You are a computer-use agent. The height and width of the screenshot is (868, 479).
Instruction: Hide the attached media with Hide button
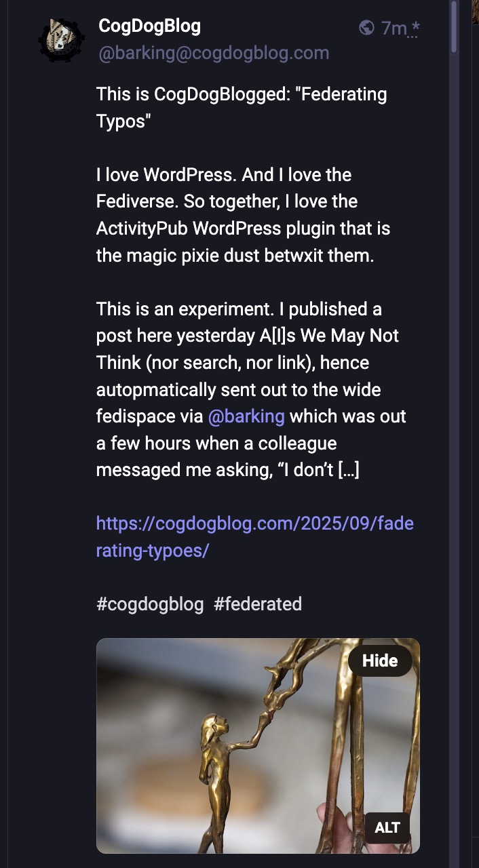pos(380,660)
